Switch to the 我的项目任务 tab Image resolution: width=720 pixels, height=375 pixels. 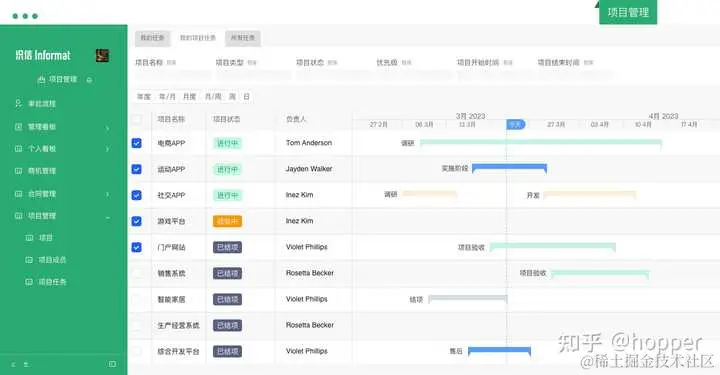click(197, 38)
